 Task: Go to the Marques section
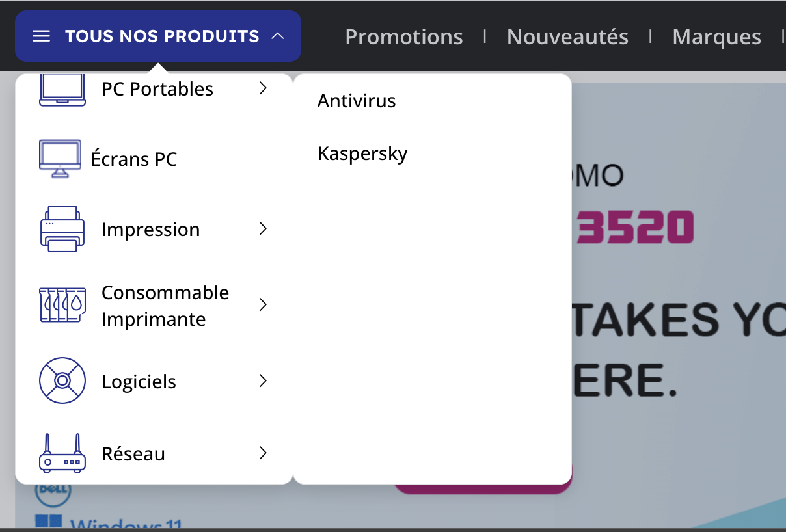[x=716, y=37]
